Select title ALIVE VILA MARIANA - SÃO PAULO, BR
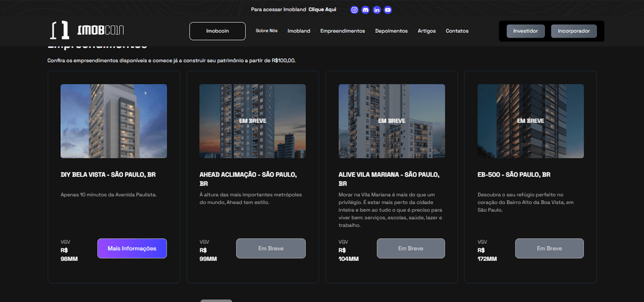The width and height of the screenshot is (644, 302). 389,179
